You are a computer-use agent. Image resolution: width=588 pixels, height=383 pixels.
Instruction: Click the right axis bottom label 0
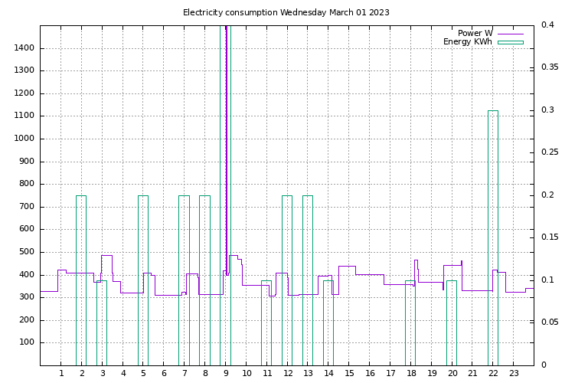click(x=544, y=365)
